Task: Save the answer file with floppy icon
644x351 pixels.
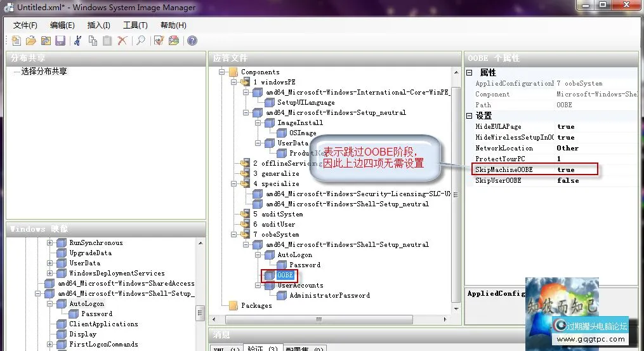Action: coord(60,41)
